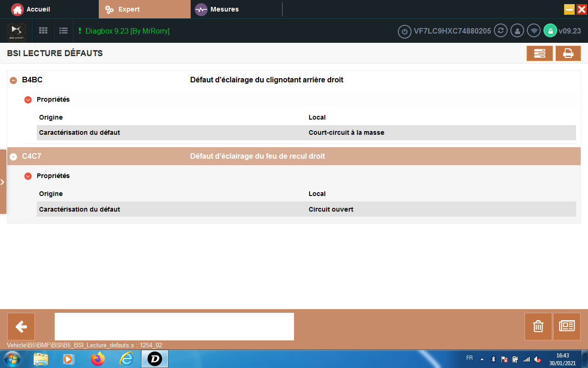Open Windows Explorer from the taskbar

41,359
